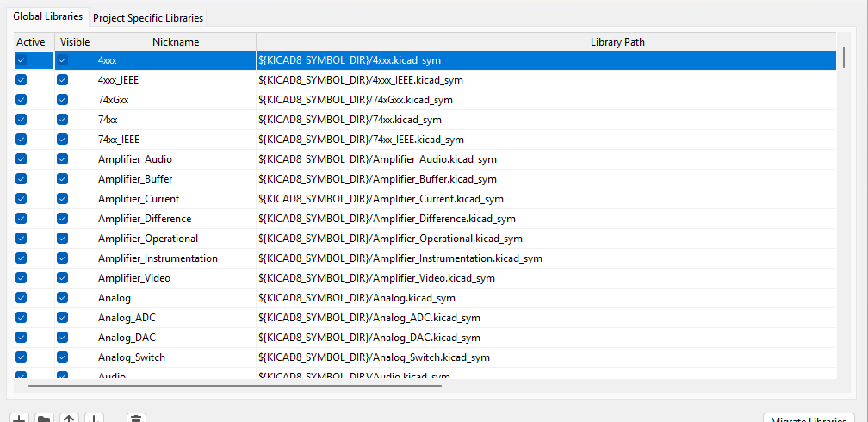The width and height of the screenshot is (868, 422).
Task: Uncheck Active for Amplifier_Operational
Action: tap(21, 239)
